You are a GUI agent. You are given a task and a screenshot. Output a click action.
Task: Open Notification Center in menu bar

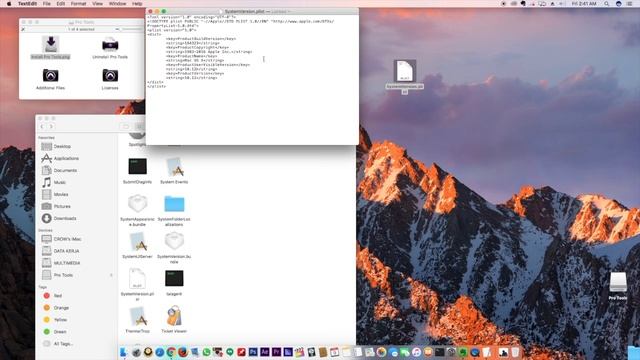(x=630, y=4)
